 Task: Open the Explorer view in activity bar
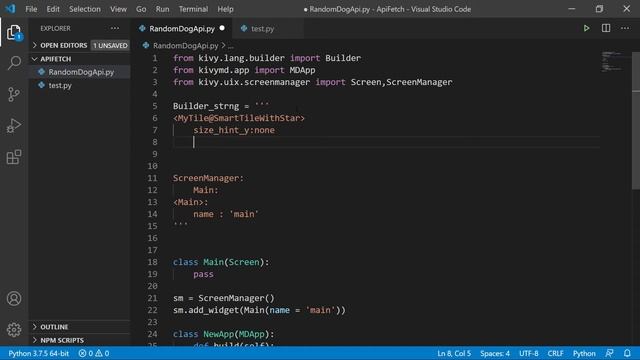[14, 32]
